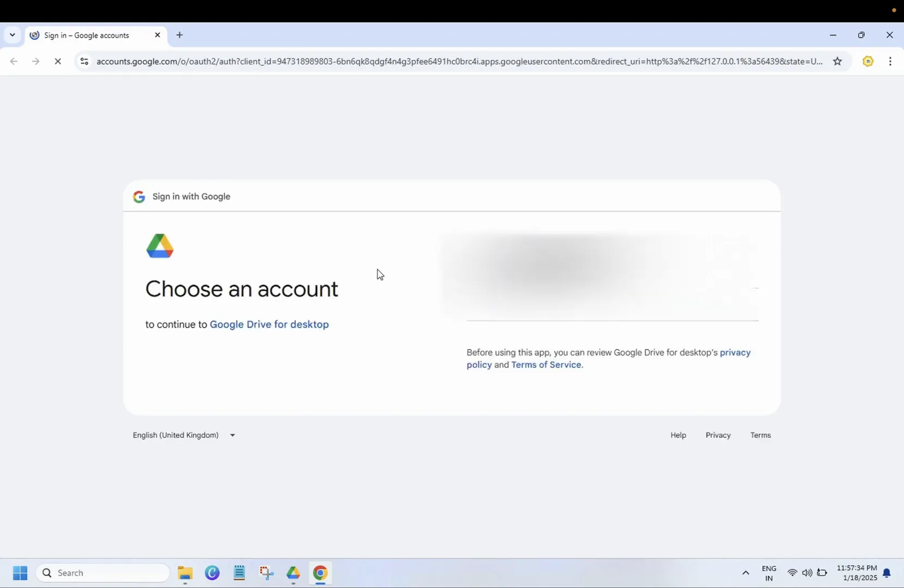Open the Terms footer link

click(x=760, y=435)
